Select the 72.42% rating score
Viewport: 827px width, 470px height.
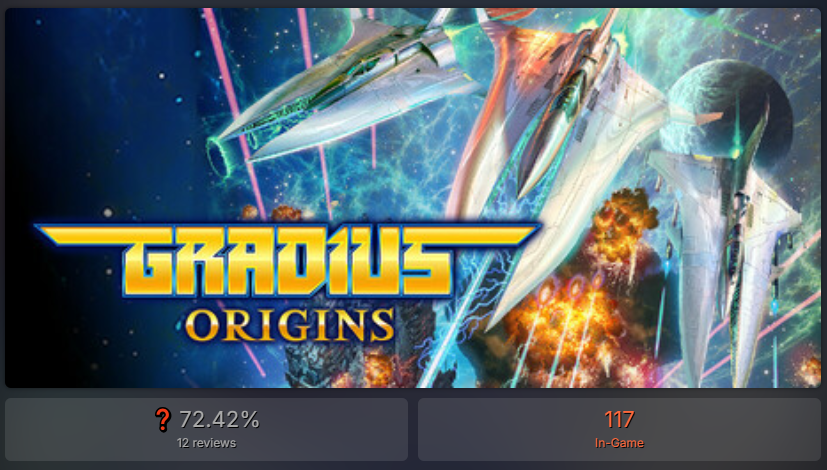[x=219, y=420]
